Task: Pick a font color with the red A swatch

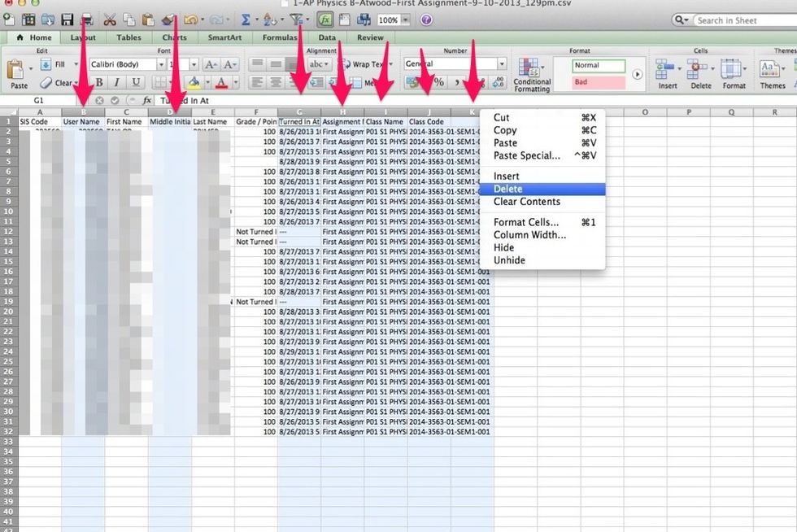Action: [x=221, y=83]
